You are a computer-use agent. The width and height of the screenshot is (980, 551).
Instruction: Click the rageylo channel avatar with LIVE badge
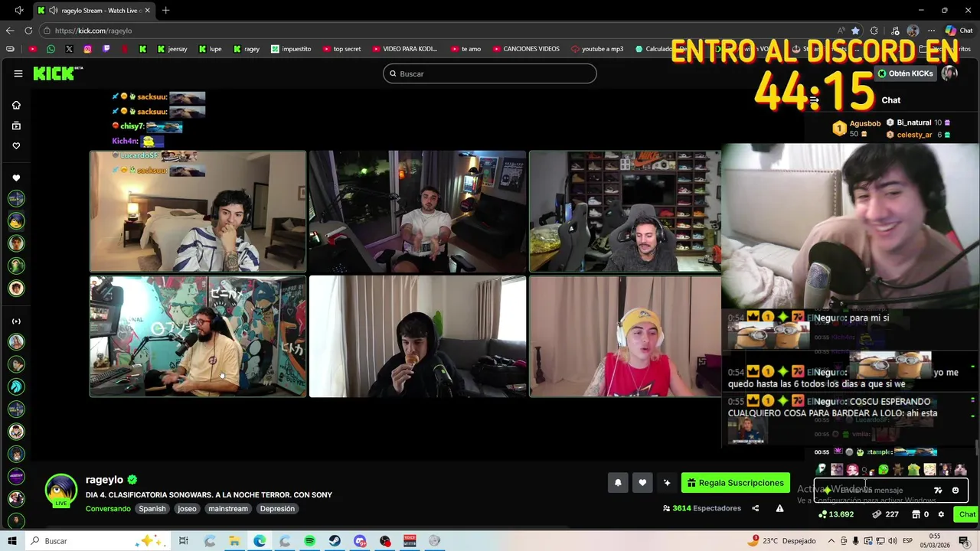60,491
